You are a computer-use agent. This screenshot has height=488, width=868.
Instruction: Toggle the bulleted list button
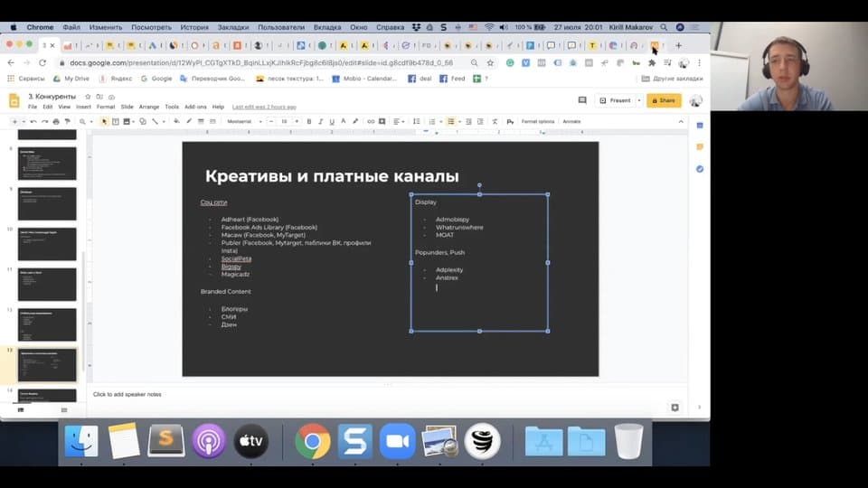451,122
